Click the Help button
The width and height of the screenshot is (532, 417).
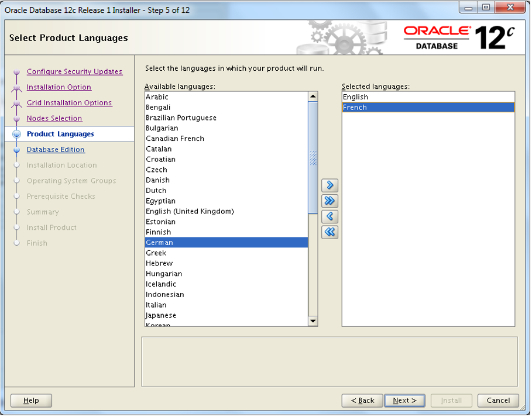[31, 401]
